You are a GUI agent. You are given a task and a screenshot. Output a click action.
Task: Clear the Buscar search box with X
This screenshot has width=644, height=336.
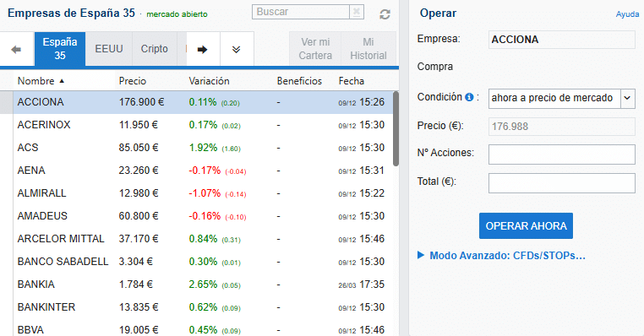pos(357,12)
